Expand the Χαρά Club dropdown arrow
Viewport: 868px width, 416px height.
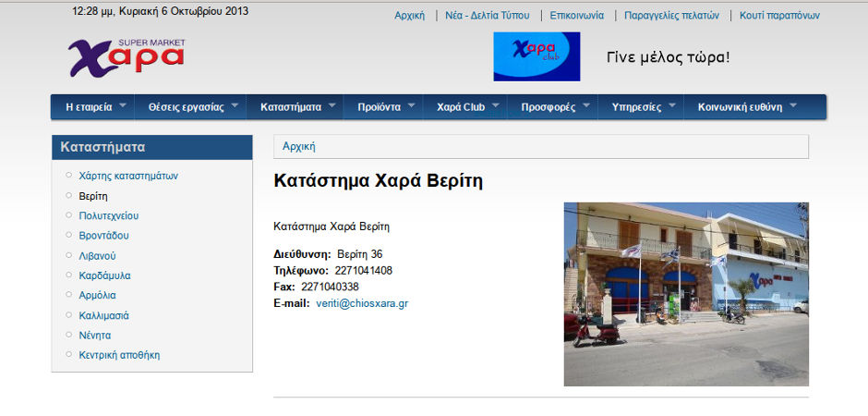point(496,106)
